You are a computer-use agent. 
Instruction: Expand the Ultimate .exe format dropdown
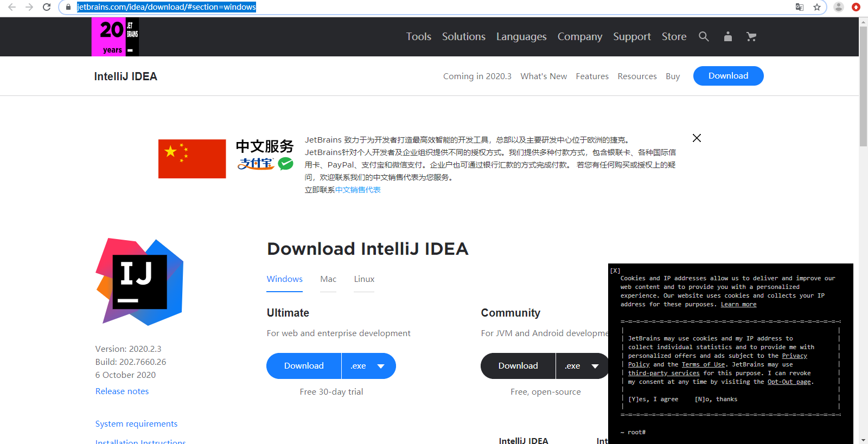(369, 366)
